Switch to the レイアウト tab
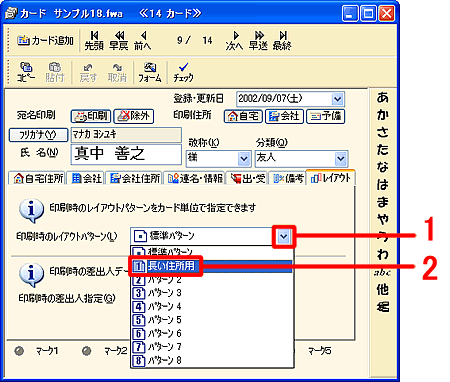This screenshot has width=450, height=382. pos(330,178)
